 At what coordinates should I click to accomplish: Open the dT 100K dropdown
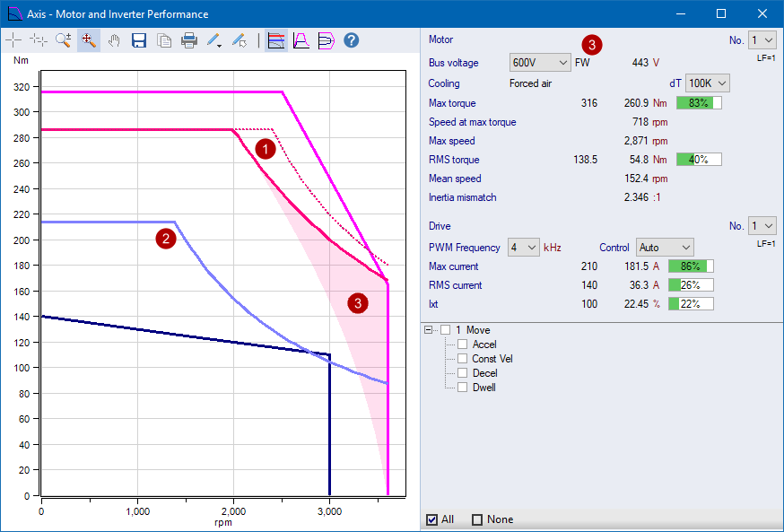708,83
